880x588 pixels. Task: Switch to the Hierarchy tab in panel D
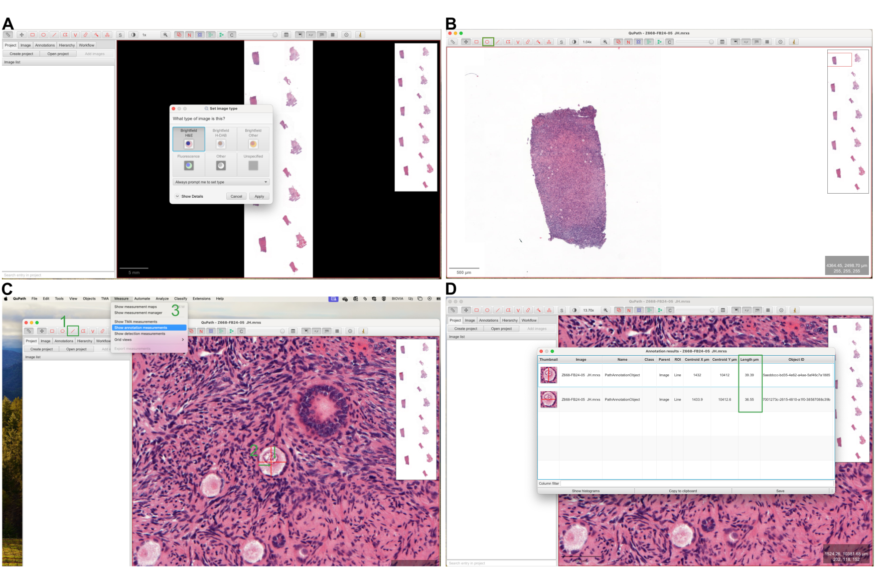pos(510,320)
